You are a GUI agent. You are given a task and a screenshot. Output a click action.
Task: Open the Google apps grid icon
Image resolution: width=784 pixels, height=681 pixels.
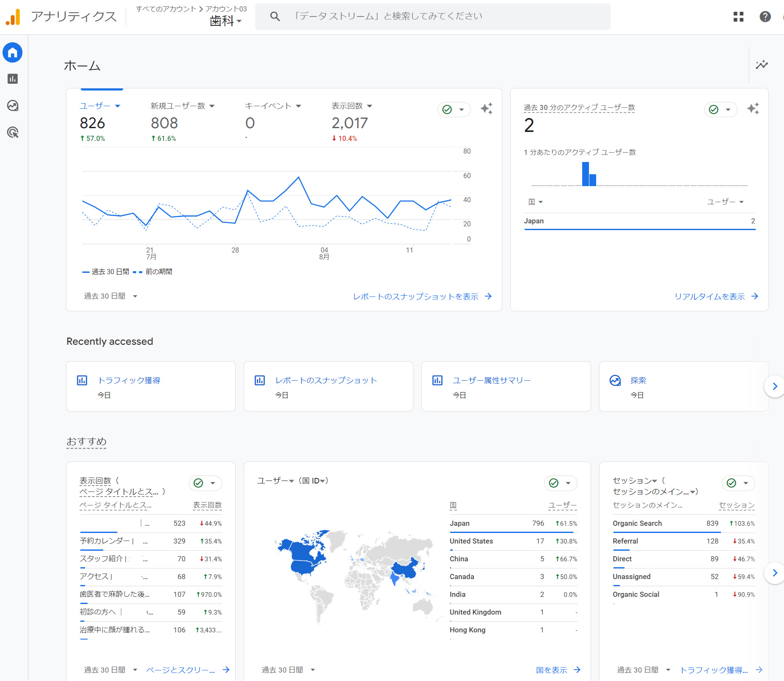738,17
